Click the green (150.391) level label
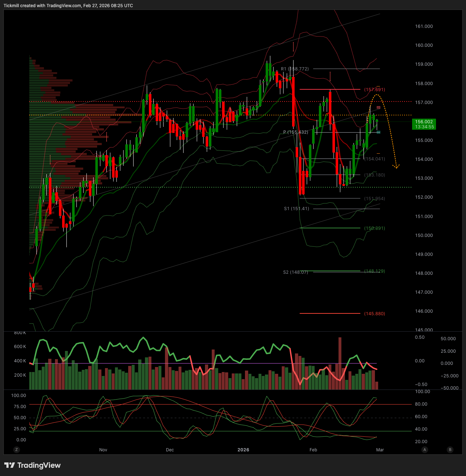 [x=375, y=228]
